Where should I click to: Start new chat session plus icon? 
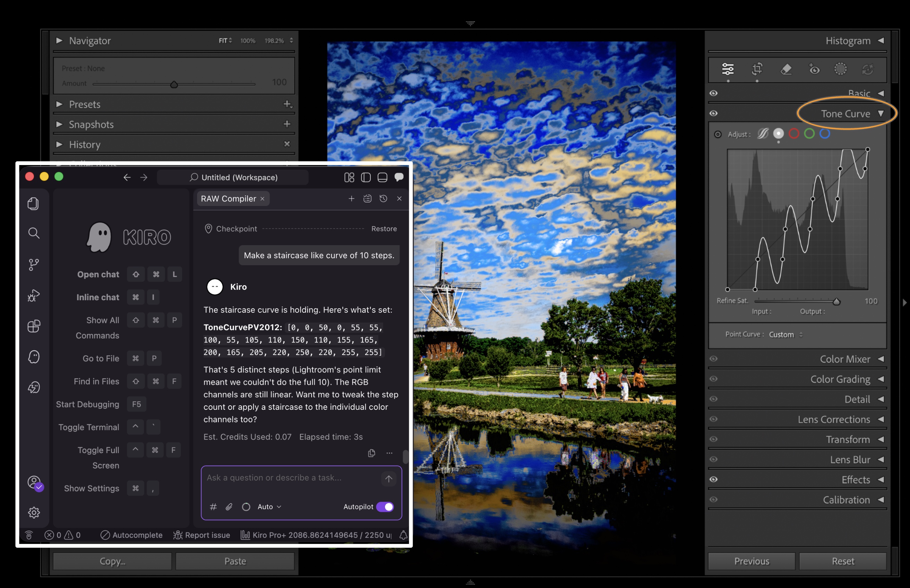coord(351,199)
